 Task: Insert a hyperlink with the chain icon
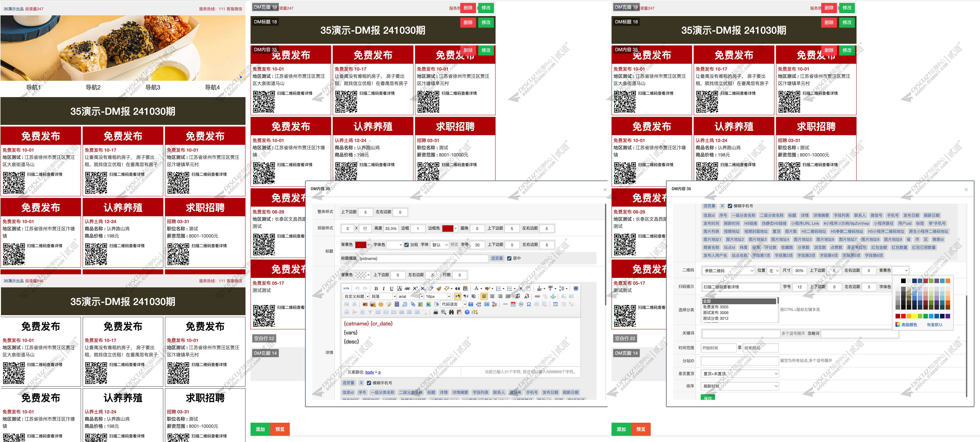click(x=537, y=296)
